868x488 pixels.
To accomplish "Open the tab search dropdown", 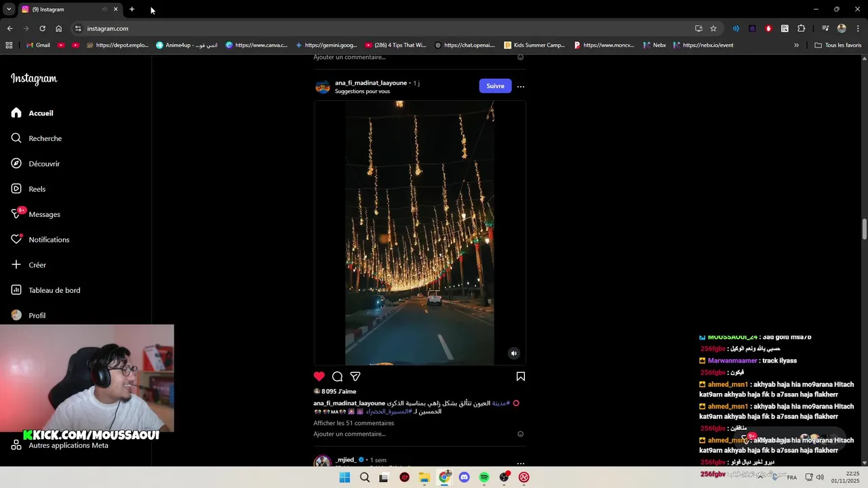I will (9, 9).
